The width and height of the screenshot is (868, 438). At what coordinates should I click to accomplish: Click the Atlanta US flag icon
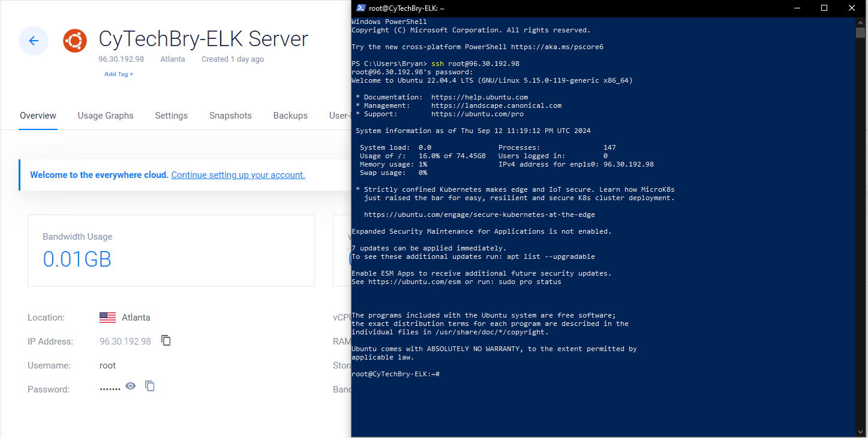pos(107,318)
